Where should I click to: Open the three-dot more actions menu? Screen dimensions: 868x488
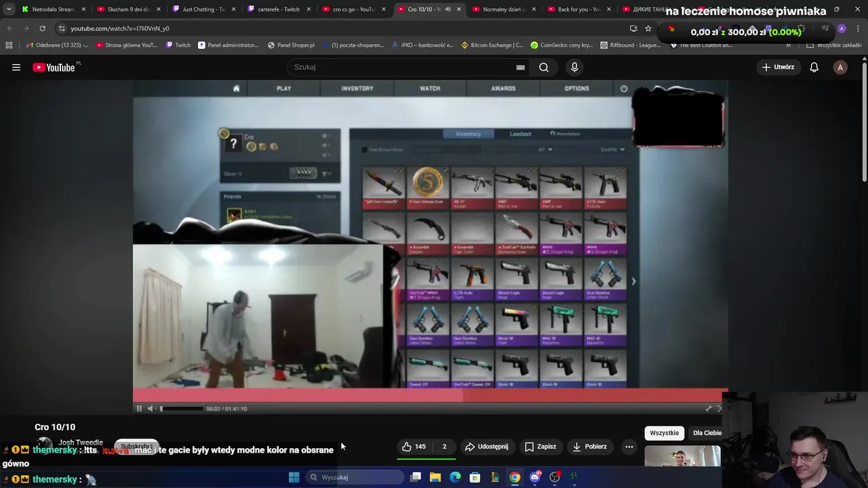point(629,447)
